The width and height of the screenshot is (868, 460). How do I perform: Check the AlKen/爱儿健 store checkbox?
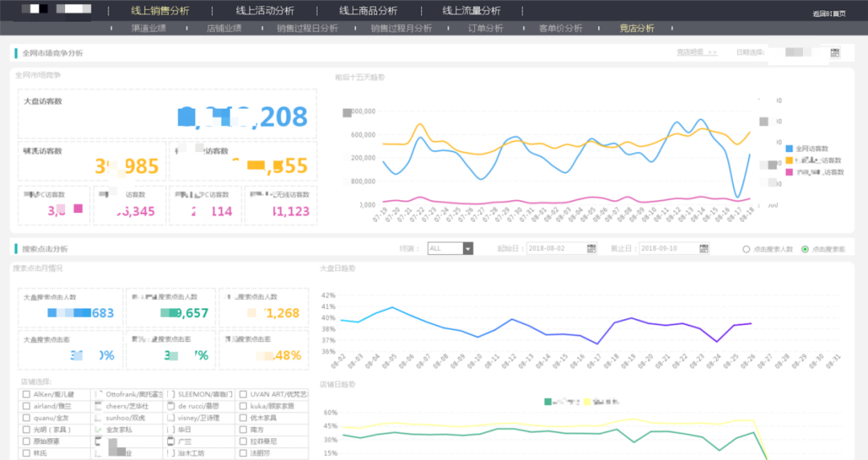tap(26, 395)
